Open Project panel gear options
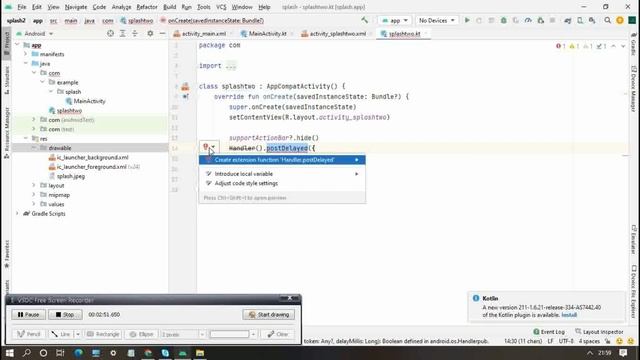The image size is (640, 360). pyautogui.click(x=150, y=33)
